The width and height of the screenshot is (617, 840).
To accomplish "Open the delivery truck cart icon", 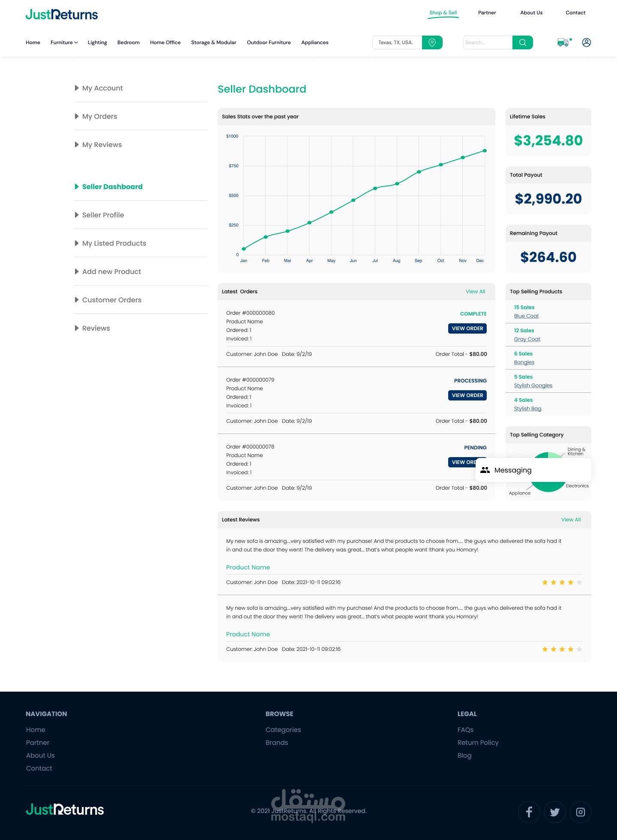I will (564, 42).
